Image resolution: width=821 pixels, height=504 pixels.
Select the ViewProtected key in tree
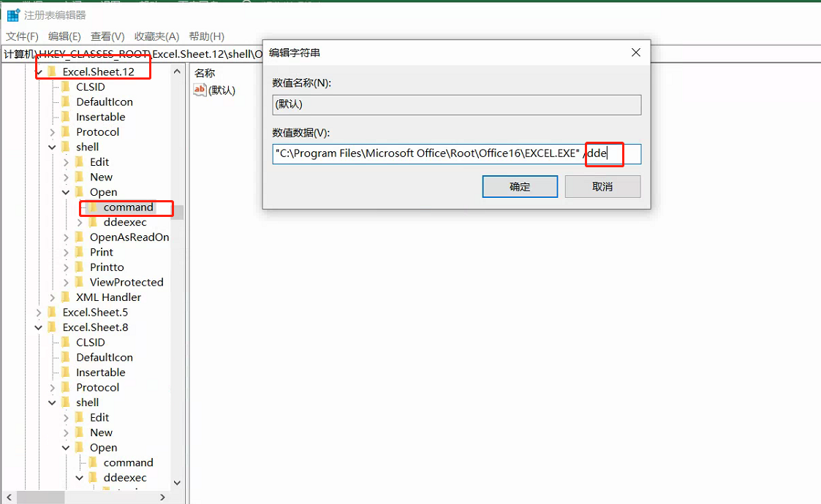pyautogui.click(x=126, y=282)
